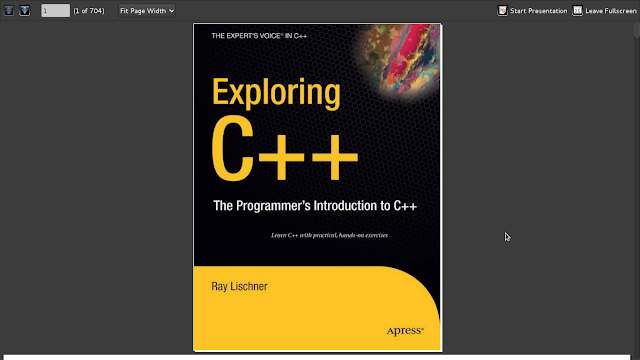Click the Leave Fullscreen button
The width and height of the screenshot is (640, 360).
tap(605, 11)
